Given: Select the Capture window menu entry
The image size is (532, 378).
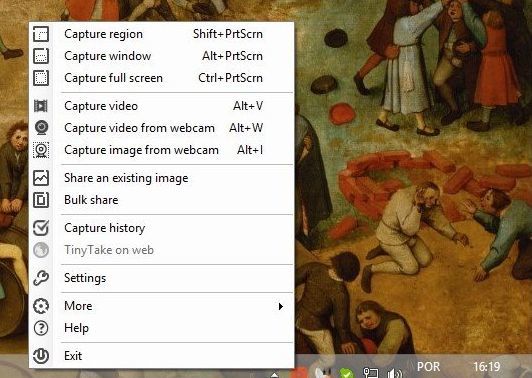Looking at the screenshot, I should pyautogui.click(x=108, y=56).
